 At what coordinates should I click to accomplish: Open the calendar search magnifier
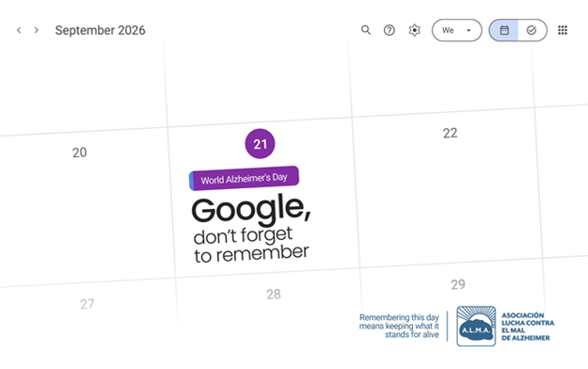click(x=366, y=30)
